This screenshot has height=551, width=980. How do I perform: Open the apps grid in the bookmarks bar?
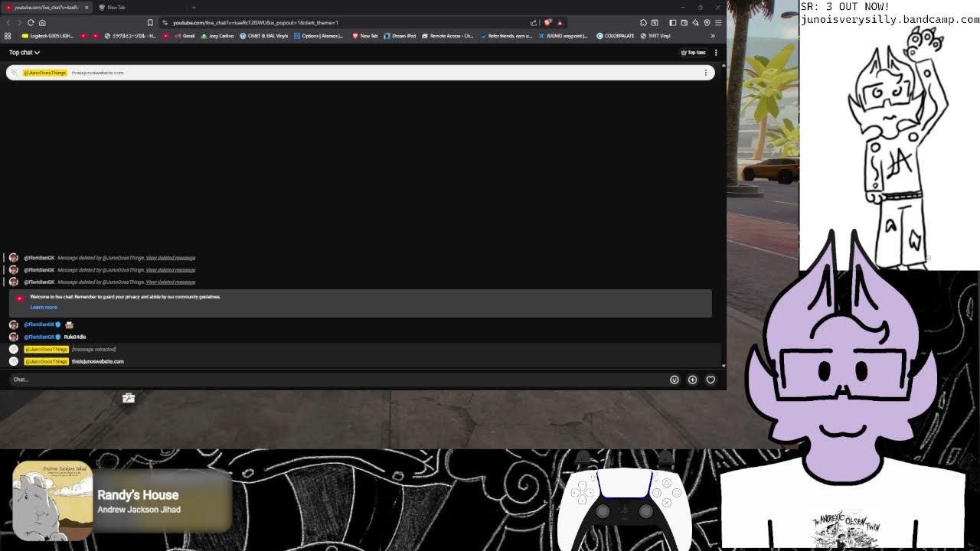pos(8,36)
